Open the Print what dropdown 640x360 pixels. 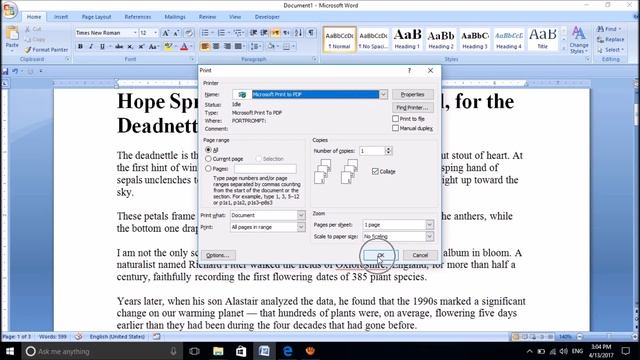tap(301, 215)
